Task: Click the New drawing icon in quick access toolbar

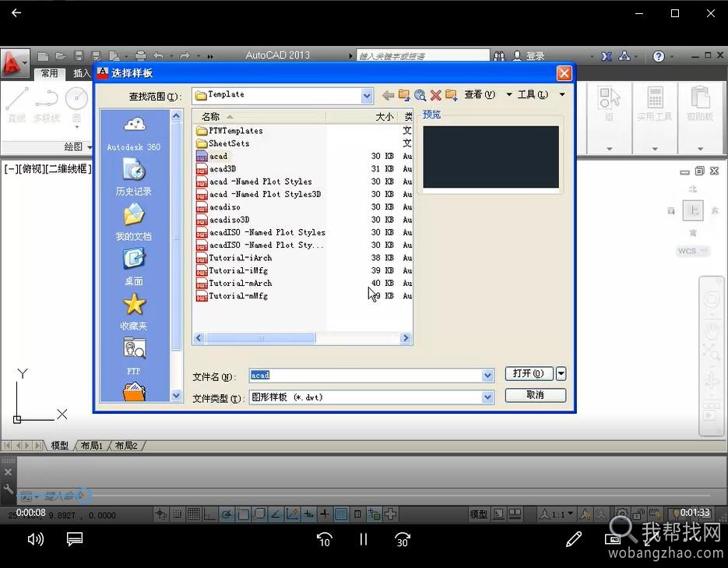Action: [43, 56]
